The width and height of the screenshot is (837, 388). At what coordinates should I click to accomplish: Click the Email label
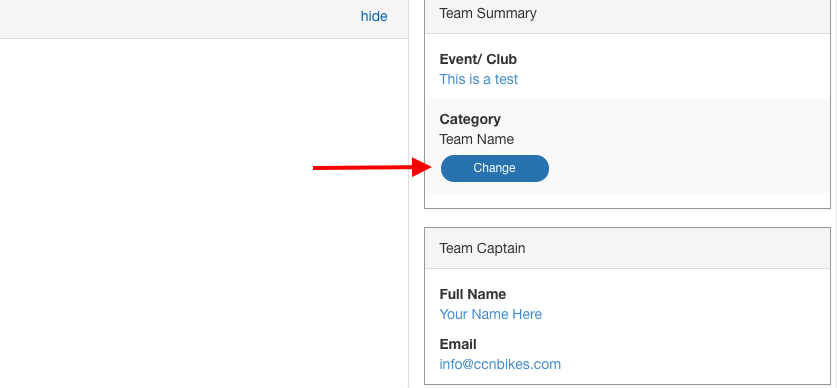tap(458, 344)
